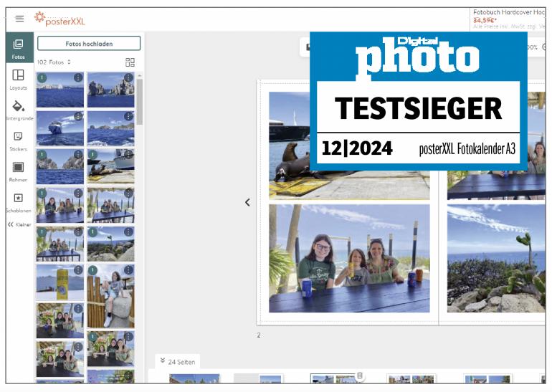552x392 pixels.
Task: Open options menu on the sea lion dock thumbnail
Action: [x=128, y=155]
